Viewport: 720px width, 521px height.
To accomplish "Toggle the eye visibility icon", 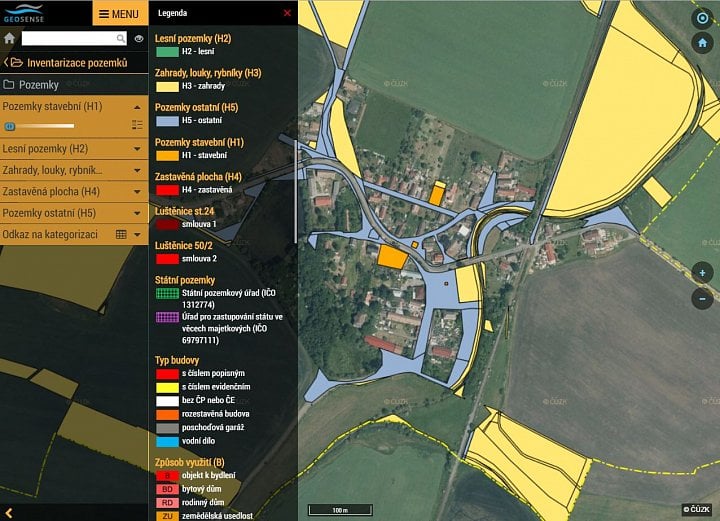I will point(139,39).
